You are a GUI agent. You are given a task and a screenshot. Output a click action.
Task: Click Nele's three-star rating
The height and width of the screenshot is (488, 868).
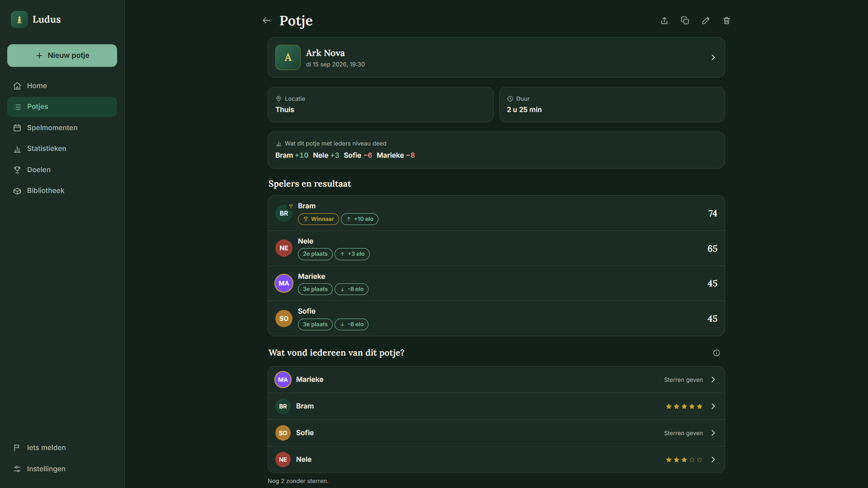point(684,460)
